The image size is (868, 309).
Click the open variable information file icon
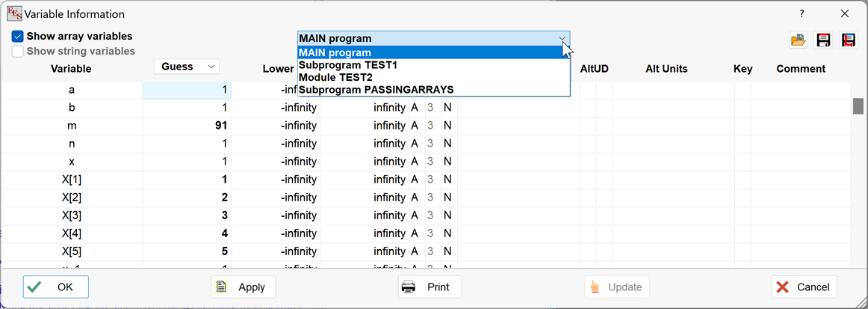(x=798, y=40)
